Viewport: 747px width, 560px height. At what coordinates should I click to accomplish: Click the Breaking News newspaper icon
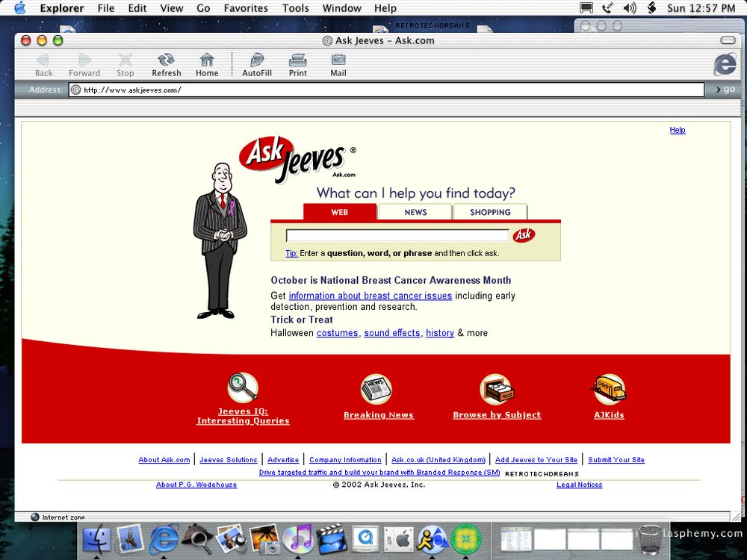point(376,389)
